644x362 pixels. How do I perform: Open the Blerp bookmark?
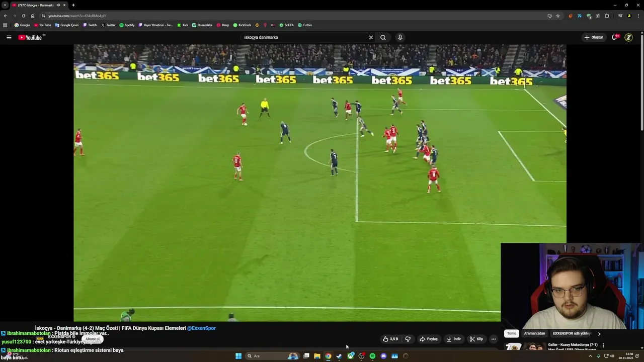tap(223, 25)
